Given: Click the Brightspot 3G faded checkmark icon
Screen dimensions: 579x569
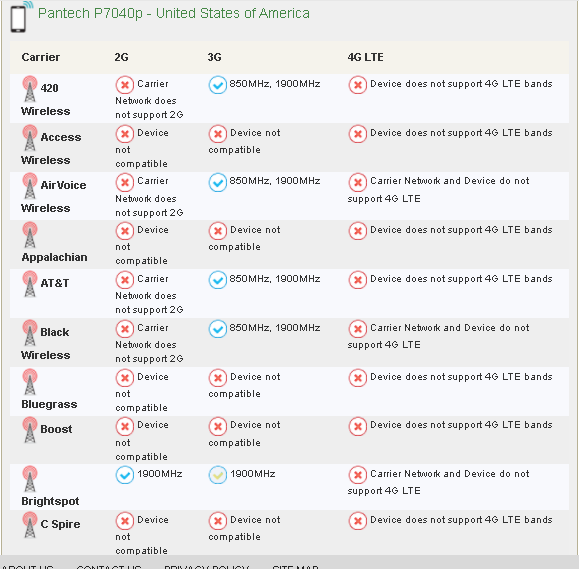Looking at the screenshot, I should coord(218,475).
